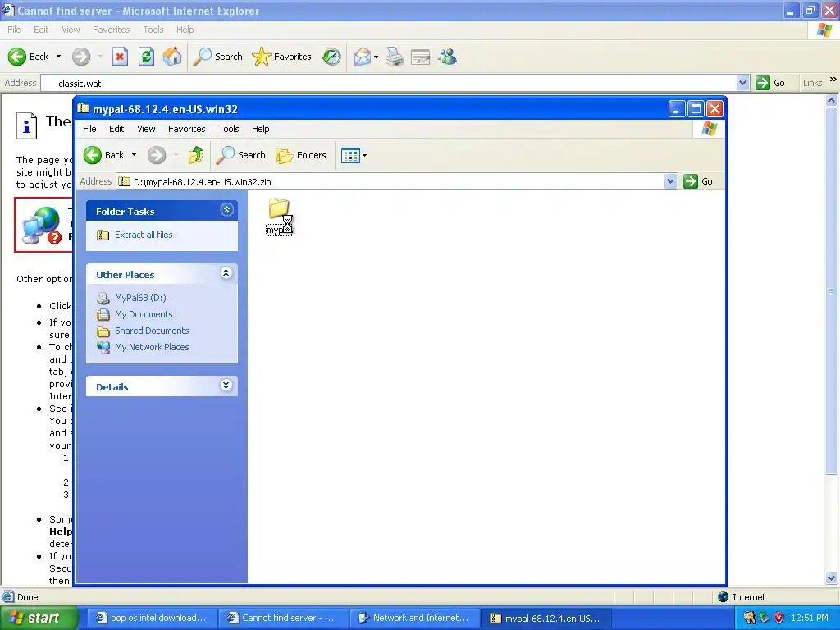Click the Mail icon in Internet Explorer
Viewport: 840px width, 630px height.
(363, 57)
